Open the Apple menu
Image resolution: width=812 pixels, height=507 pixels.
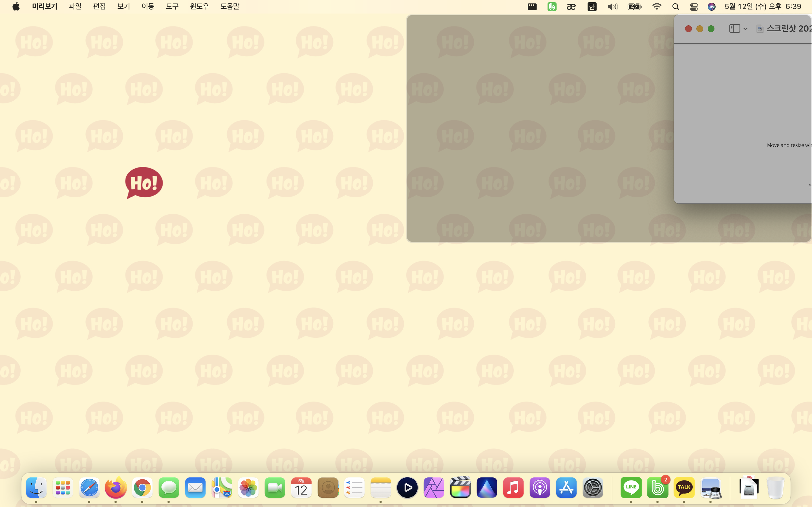pos(16,6)
